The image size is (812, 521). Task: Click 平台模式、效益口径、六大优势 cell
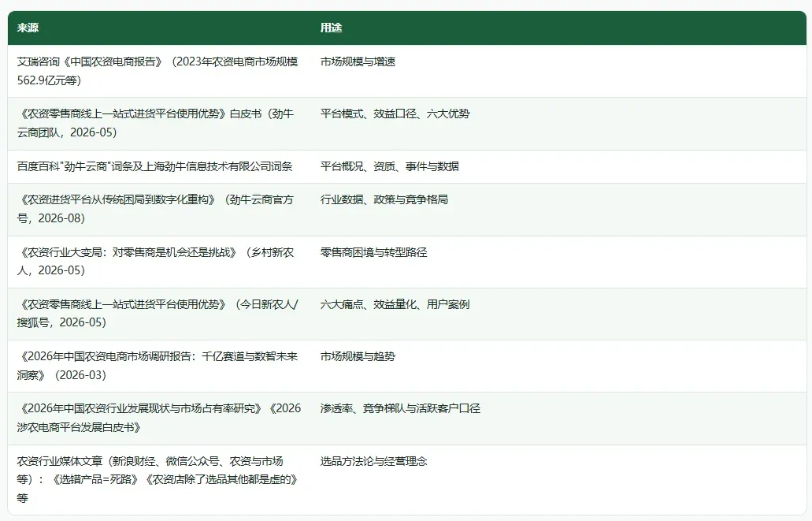pos(558,124)
